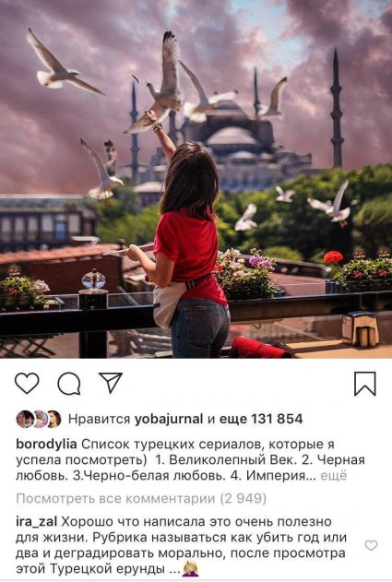Like ira_zal's comment with the small heart
This screenshot has height=582, width=392.
(371, 545)
